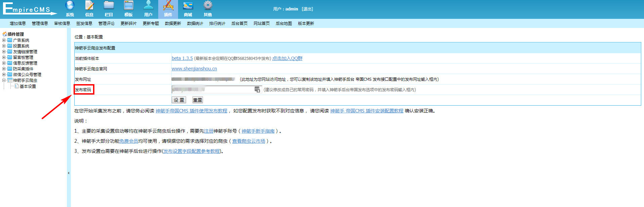Click the 投票系统 folder icon
This screenshot has width=644, height=207.
tap(10, 46)
